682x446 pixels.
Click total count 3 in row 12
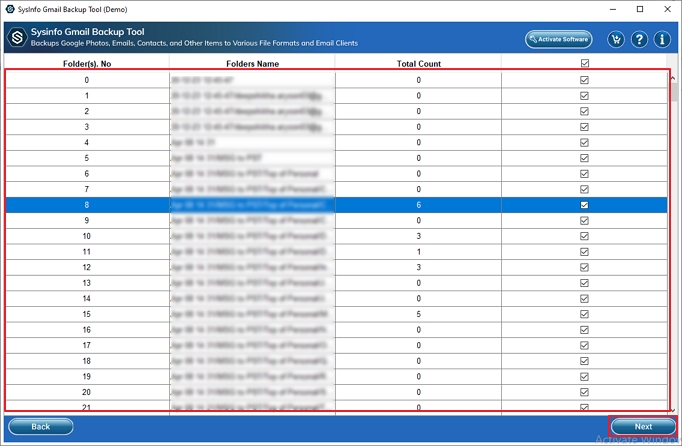point(418,267)
